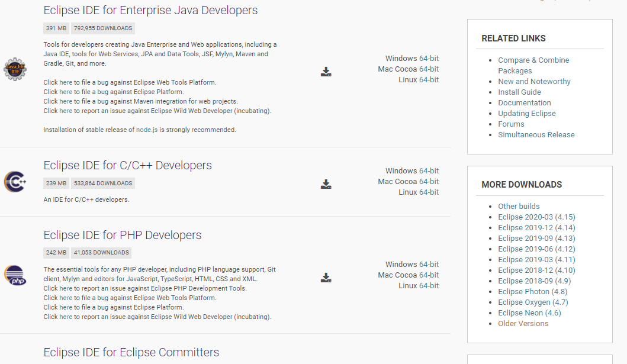Image resolution: width=627 pixels, height=364 pixels.
Task: Click 'here' for PHP section Eclipse Platform bug
Action: point(66,307)
